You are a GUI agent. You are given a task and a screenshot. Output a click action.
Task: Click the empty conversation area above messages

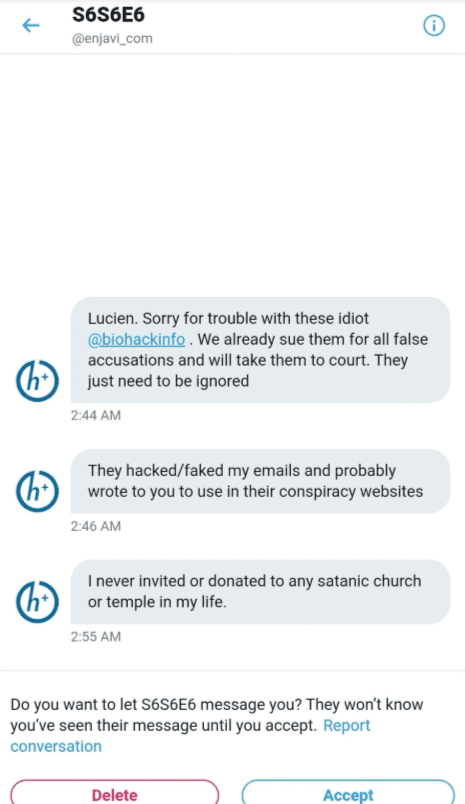tap(232, 174)
